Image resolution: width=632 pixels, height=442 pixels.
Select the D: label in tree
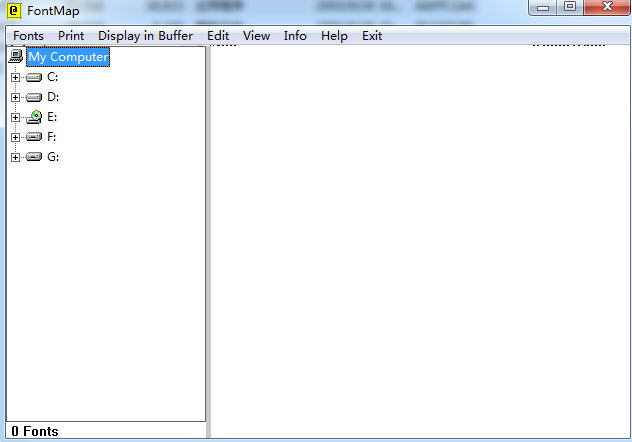[53, 97]
